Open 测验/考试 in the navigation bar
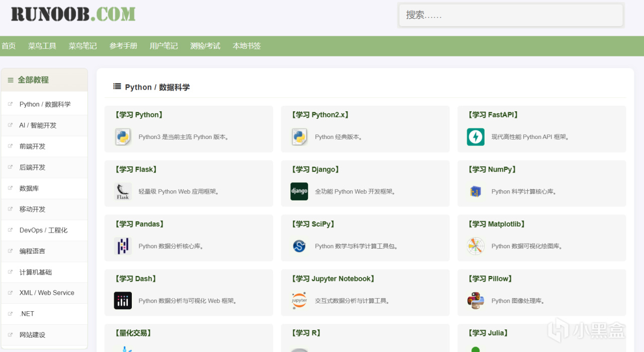644x352 pixels. [205, 46]
